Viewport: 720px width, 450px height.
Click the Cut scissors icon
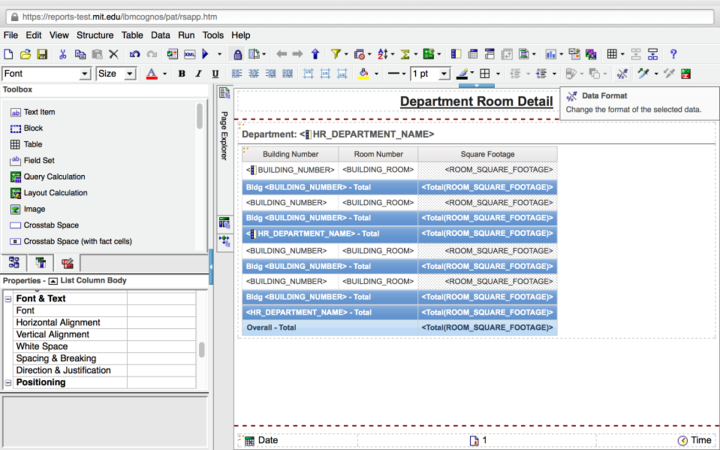point(63,54)
